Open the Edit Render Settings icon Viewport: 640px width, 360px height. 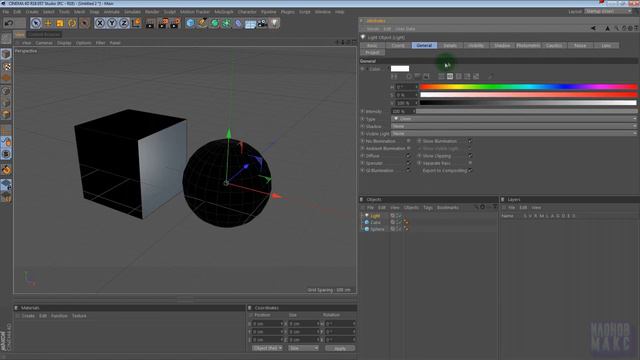(176, 23)
